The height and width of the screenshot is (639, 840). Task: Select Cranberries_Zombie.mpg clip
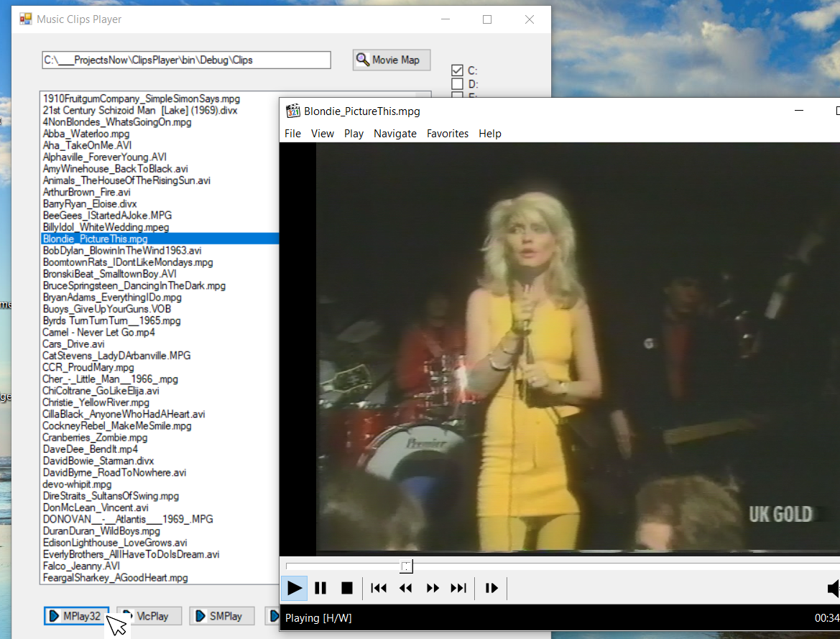pyautogui.click(x=95, y=438)
